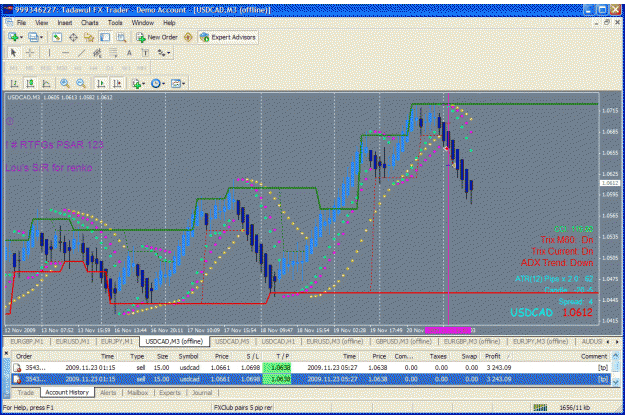Open the Experts tab in Terminal
Image resolution: width=625 pixels, height=415 pixels.
[170, 393]
